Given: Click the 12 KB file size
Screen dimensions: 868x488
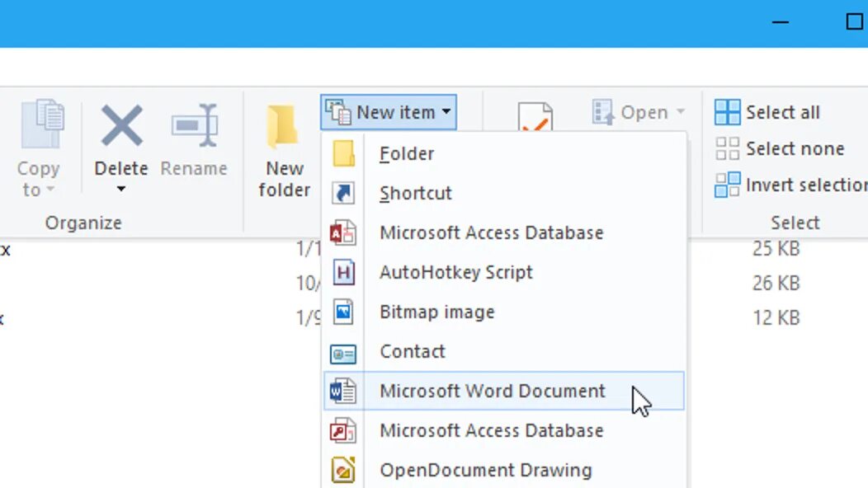Looking at the screenshot, I should [x=776, y=317].
